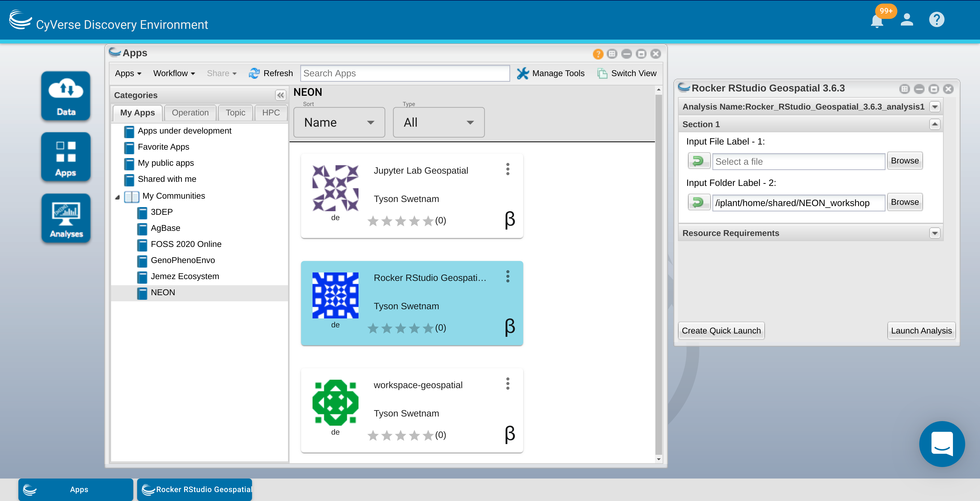Open Jupyter Lab Geospatial three-dot menu

[508, 169]
